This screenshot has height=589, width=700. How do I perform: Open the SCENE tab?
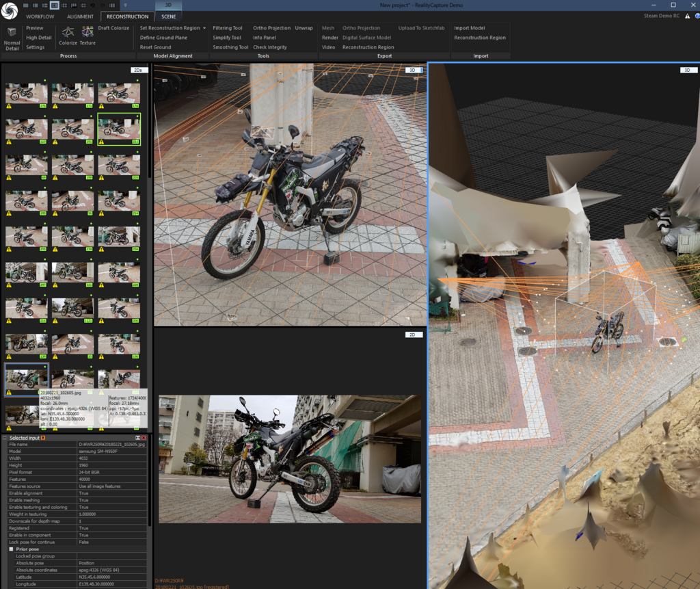[x=168, y=16]
